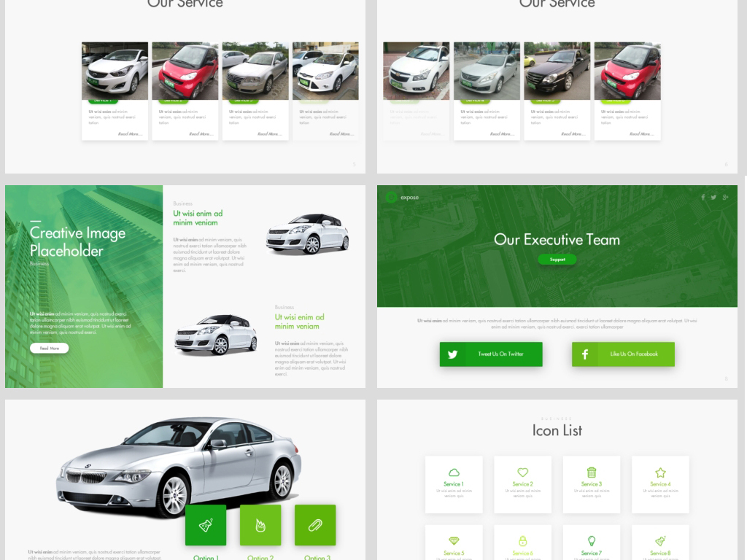Click the cloud icon above Service 1
747x560 pixels.
pyautogui.click(x=454, y=472)
